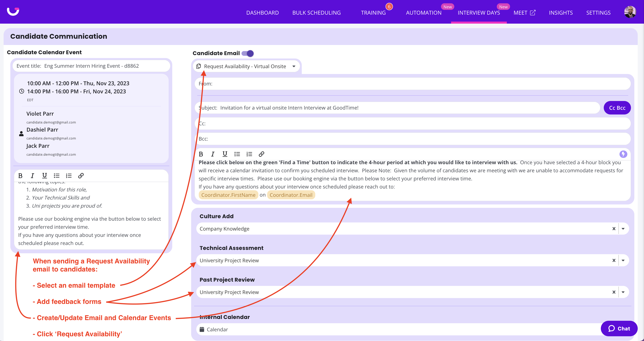Go to the Bulk Scheduling tab
Screen dimensions: 644x341
point(316,13)
